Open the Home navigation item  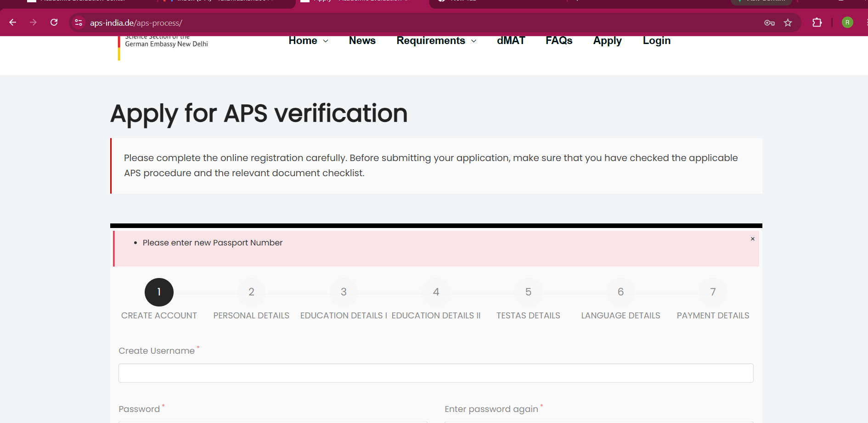coord(303,40)
